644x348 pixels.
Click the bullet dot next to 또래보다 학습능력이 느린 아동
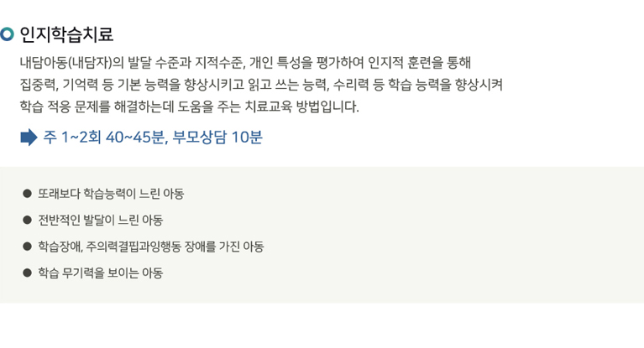[x=27, y=194]
